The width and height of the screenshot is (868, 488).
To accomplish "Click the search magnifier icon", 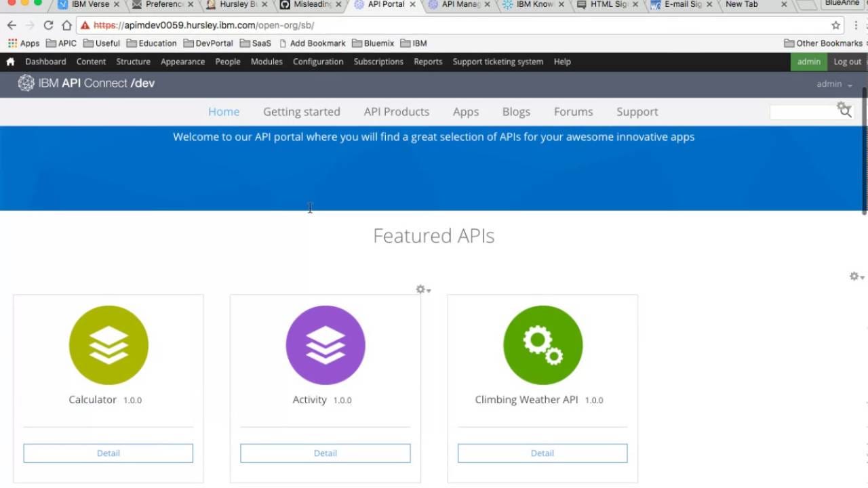I will point(845,112).
